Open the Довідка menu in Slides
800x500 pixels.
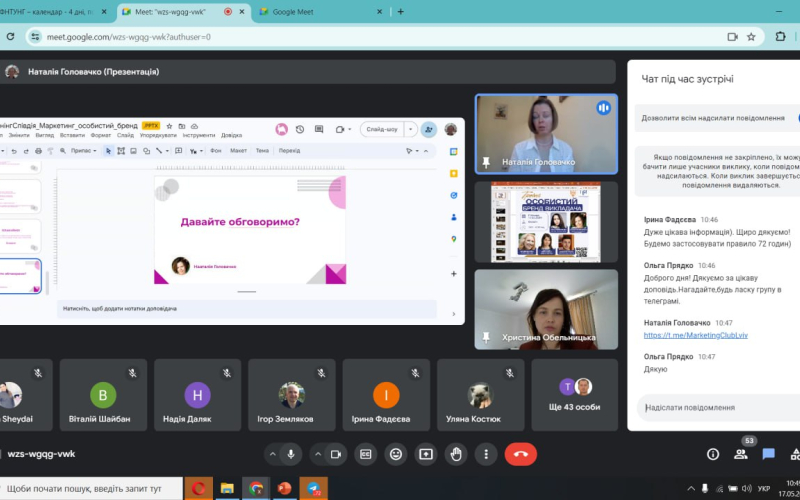tap(232, 136)
